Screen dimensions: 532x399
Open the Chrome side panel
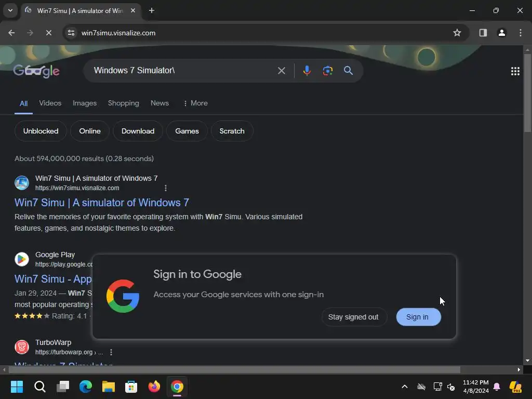tap(483, 33)
